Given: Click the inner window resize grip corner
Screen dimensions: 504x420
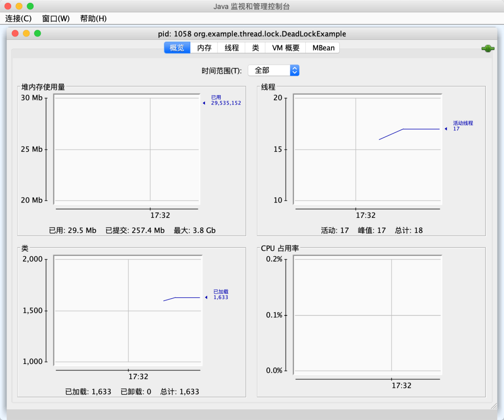Looking at the screenshot, I should (x=494, y=406).
